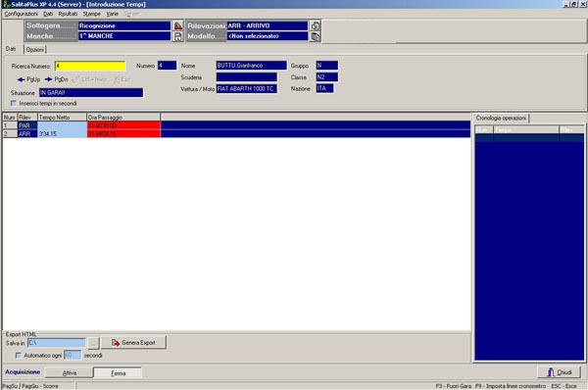Click the PgDn right arrow icon
The width and height of the screenshot is (588, 390).
coord(48,79)
